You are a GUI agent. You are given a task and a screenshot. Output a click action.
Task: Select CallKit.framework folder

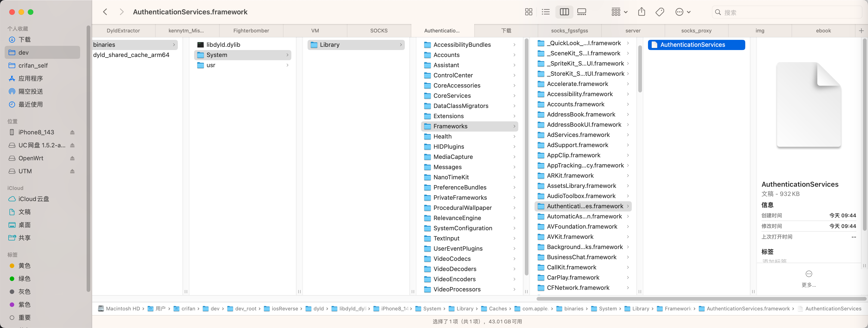[x=583, y=268]
